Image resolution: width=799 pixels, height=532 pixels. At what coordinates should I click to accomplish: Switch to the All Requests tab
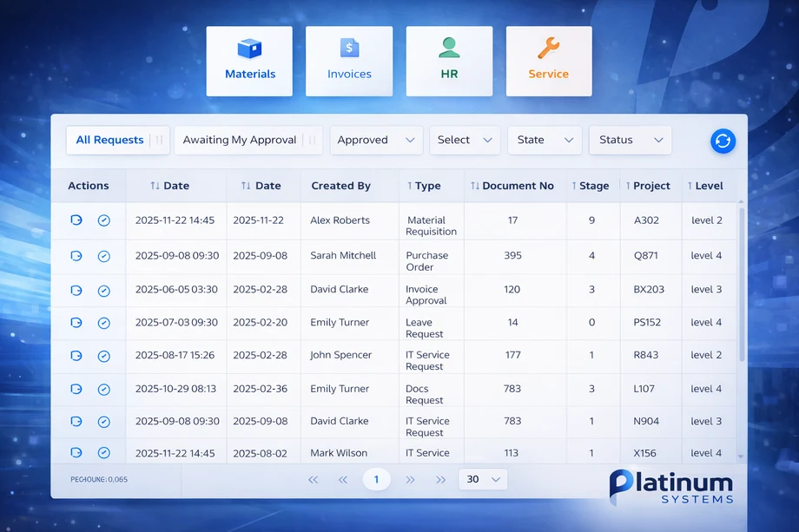pos(118,140)
